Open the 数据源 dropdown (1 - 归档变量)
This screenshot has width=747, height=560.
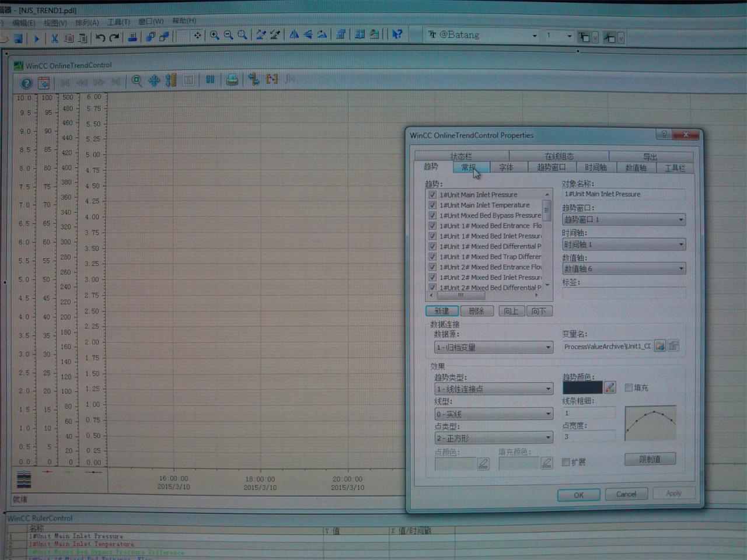pyautogui.click(x=494, y=347)
